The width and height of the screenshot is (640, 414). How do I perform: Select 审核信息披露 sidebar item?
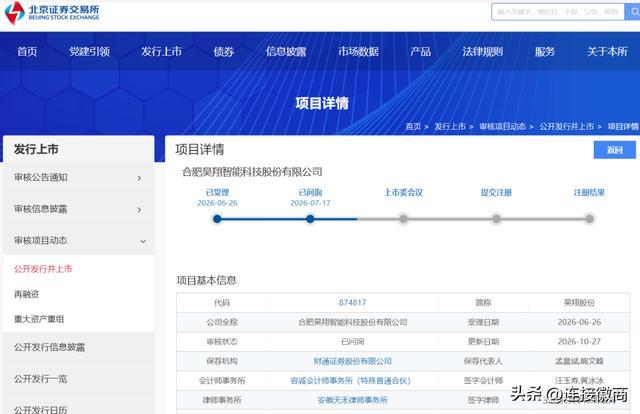click(x=78, y=209)
